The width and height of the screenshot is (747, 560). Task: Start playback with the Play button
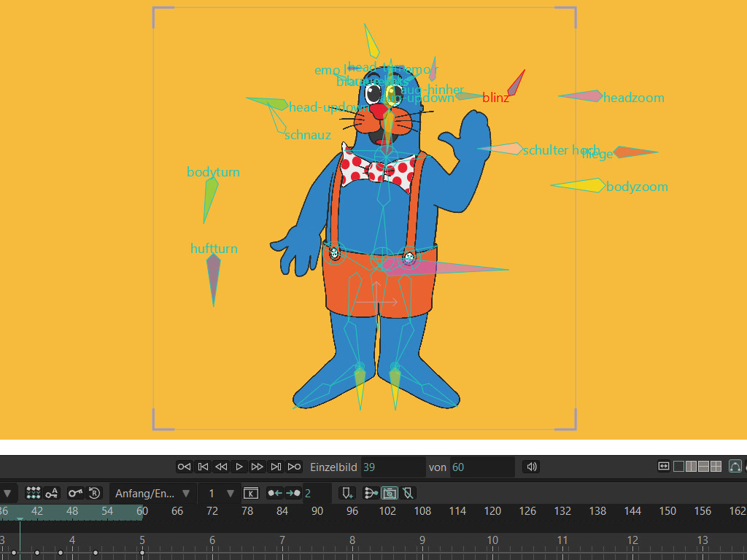(239, 467)
